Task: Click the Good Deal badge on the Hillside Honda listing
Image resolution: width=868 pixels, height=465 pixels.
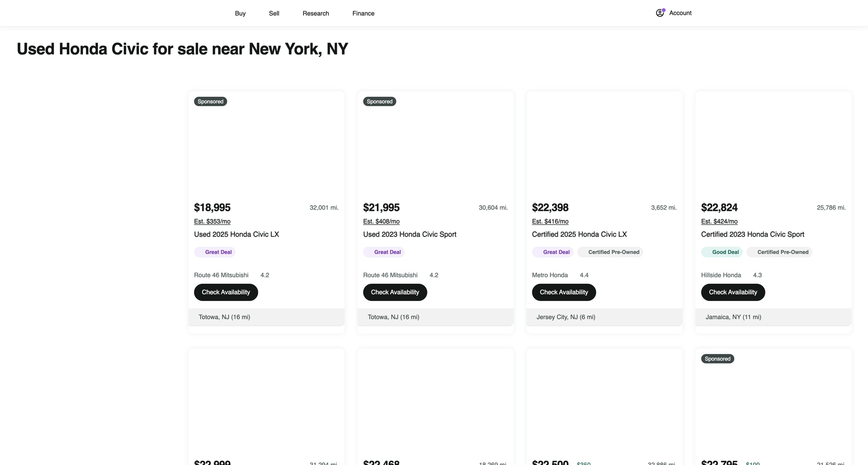Action: coord(722,252)
